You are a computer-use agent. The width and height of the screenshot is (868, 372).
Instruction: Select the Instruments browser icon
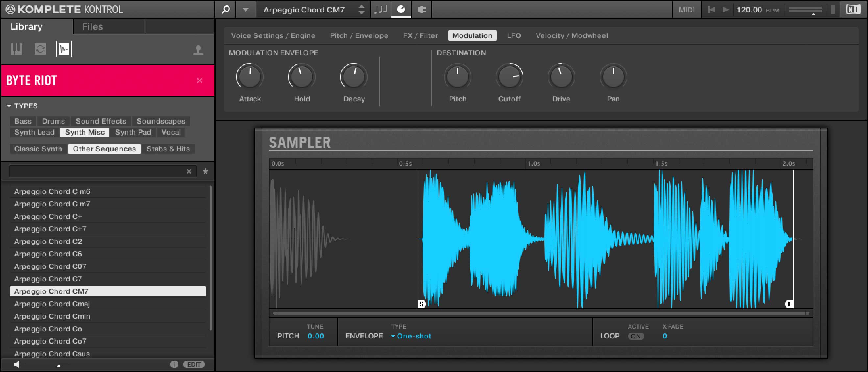coord(16,49)
